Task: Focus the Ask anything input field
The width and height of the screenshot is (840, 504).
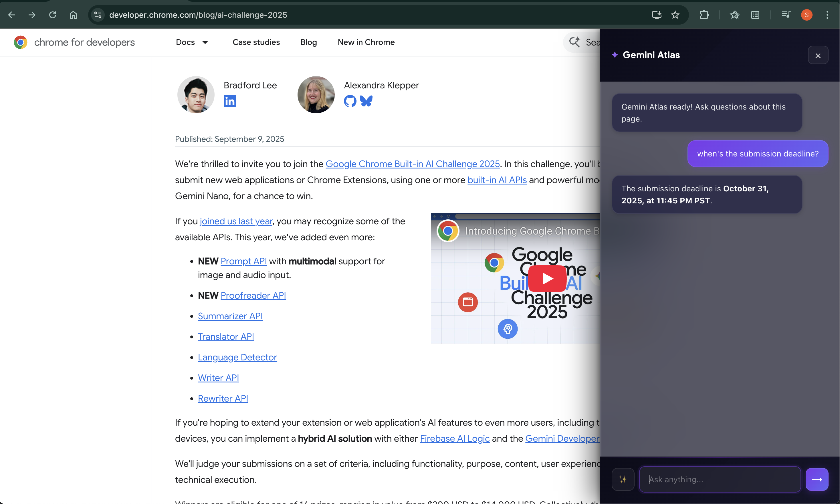Action: 720,479
